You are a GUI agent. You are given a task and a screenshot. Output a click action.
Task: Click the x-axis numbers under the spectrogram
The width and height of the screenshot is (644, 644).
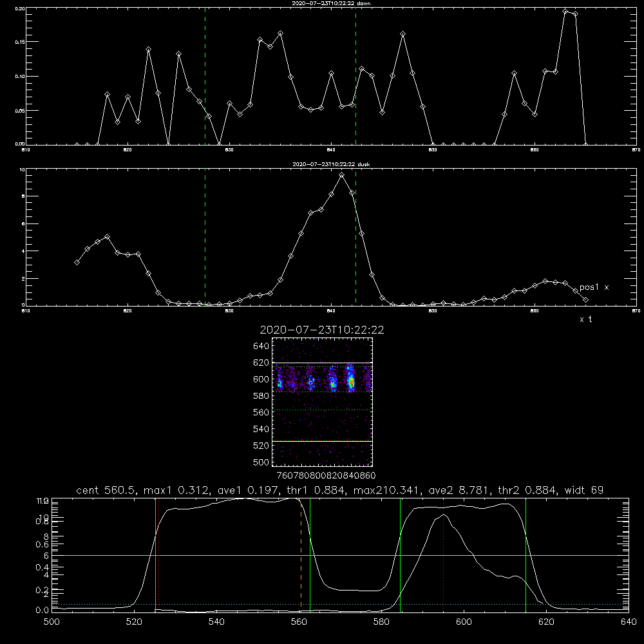(326, 475)
